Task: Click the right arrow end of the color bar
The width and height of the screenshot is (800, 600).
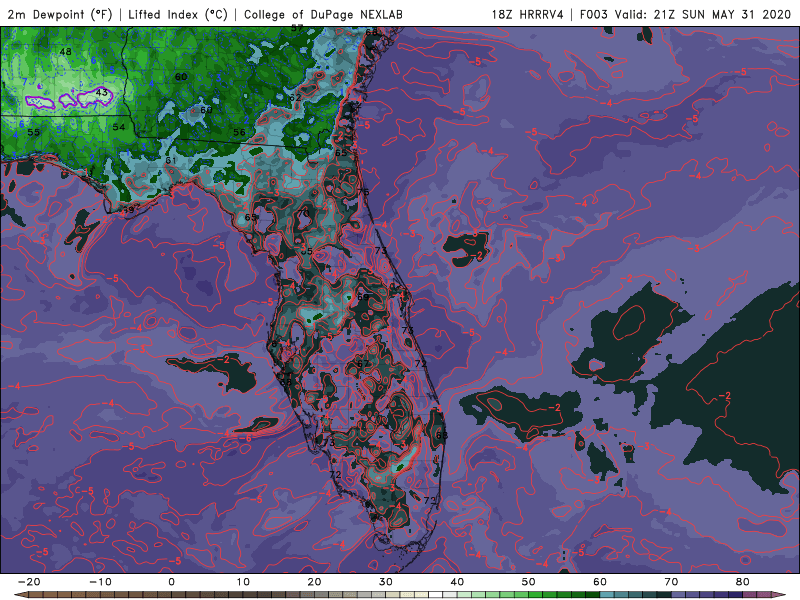Action: coord(781,595)
